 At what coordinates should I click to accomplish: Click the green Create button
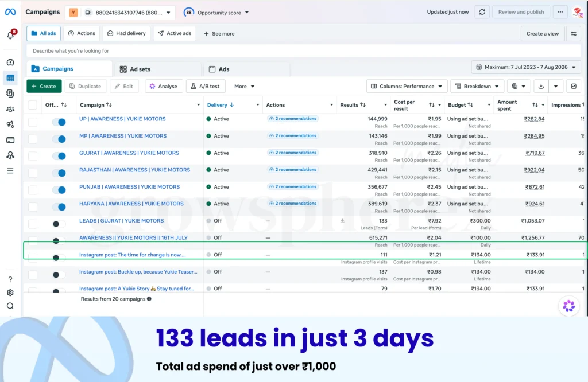click(44, 86)
